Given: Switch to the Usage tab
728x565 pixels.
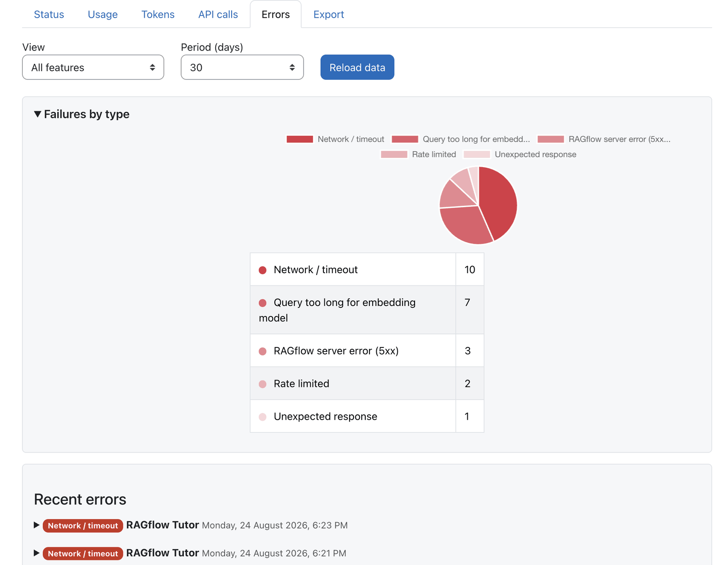Looking at the screenshot, I should coord(102,15).
